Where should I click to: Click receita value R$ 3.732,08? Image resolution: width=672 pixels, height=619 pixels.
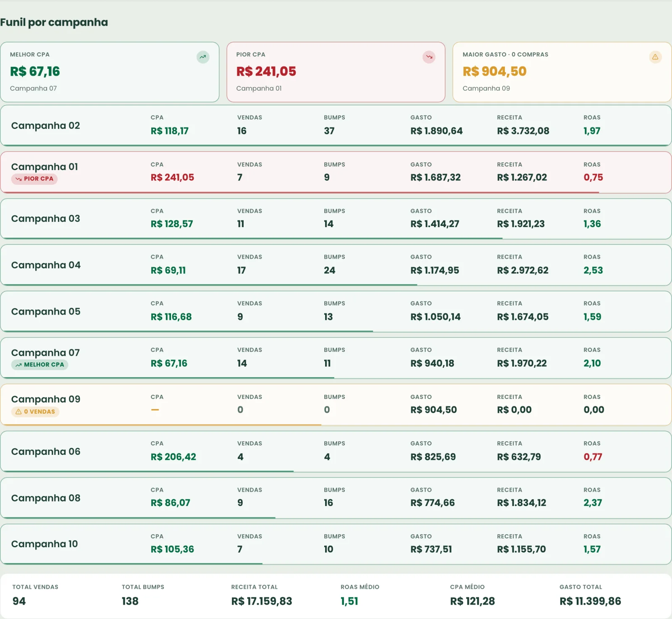523,131
